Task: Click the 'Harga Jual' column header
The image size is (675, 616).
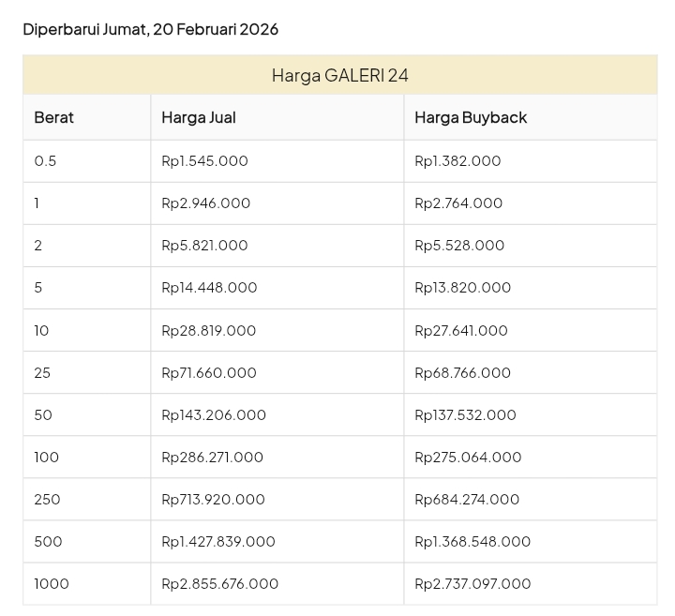Action: point(199,117)
